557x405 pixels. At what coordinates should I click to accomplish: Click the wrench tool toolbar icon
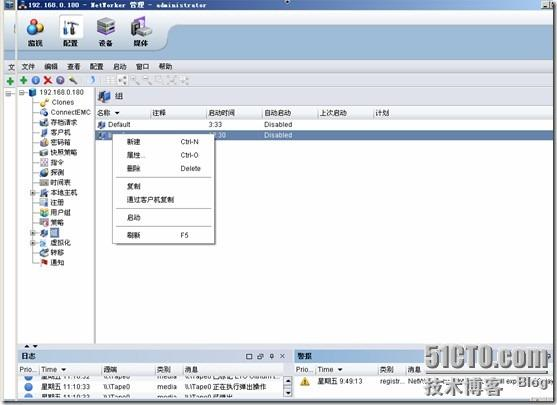point(73,80)
